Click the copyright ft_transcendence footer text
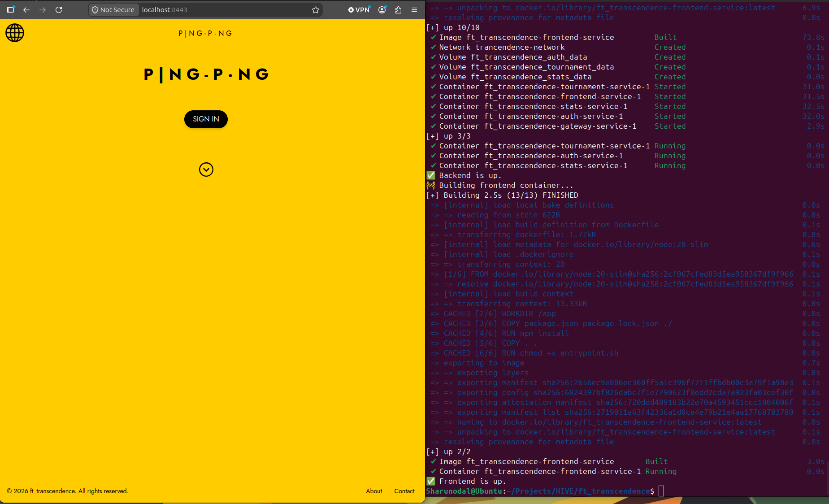Image resolution: width=829 pixels, height=504 pixels. 68,491
